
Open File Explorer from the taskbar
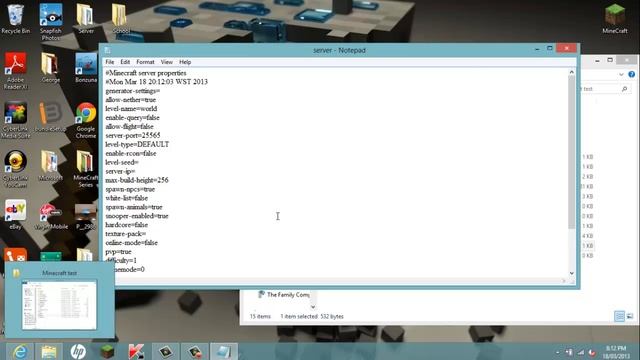(x=49, y=351)
